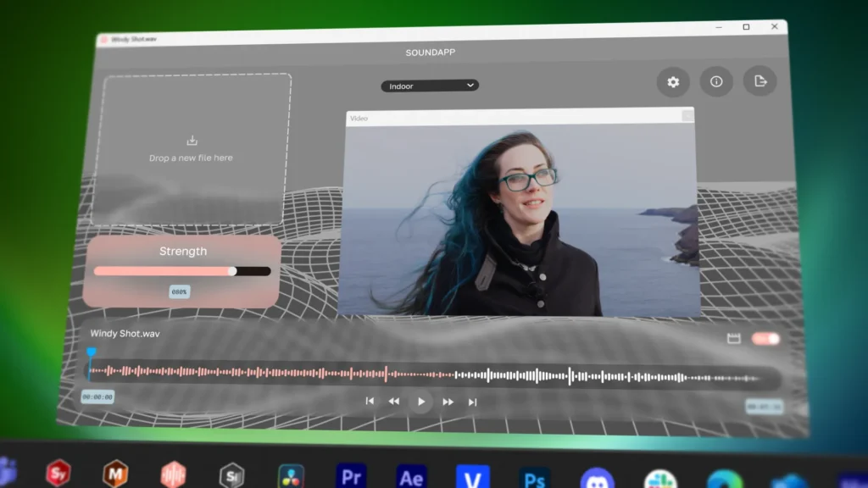Screen dimensions: 868x488
Task: Play the audio file
Action: (x=420, y=402)
